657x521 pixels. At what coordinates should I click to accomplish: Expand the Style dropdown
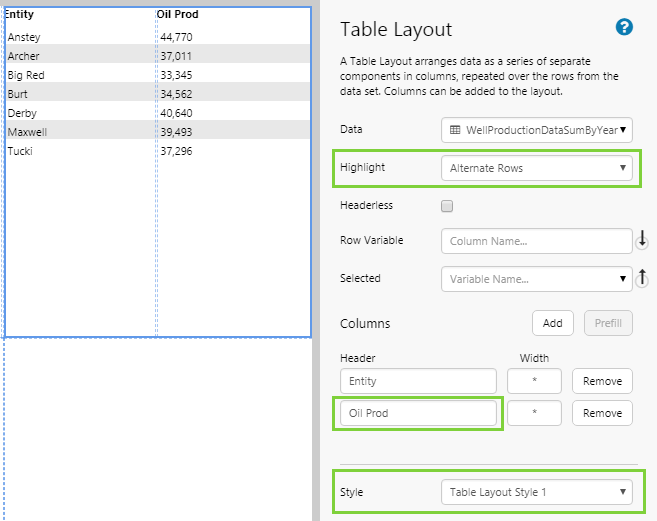pyautogui.click(x=537, y=492)
